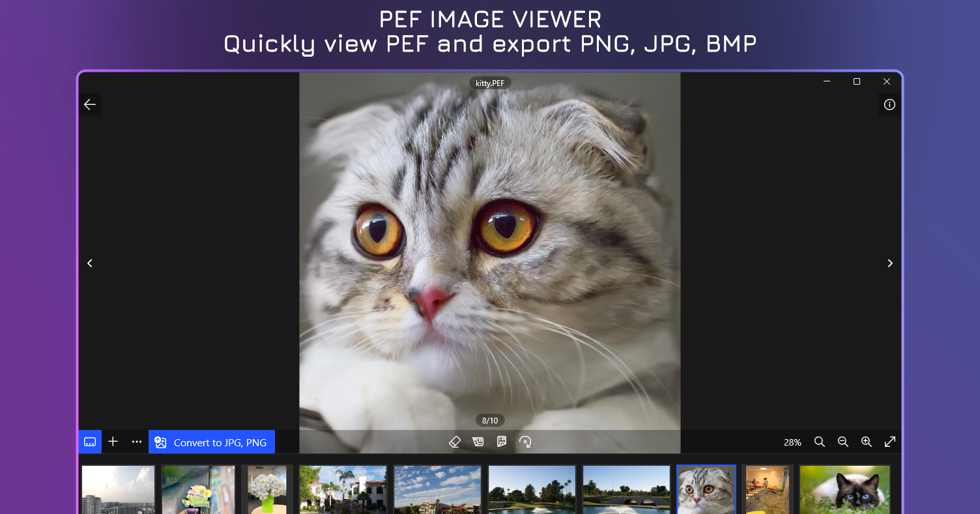980x514 pixels.
Task: Rotate the current image
Action: tap(525, 441)
